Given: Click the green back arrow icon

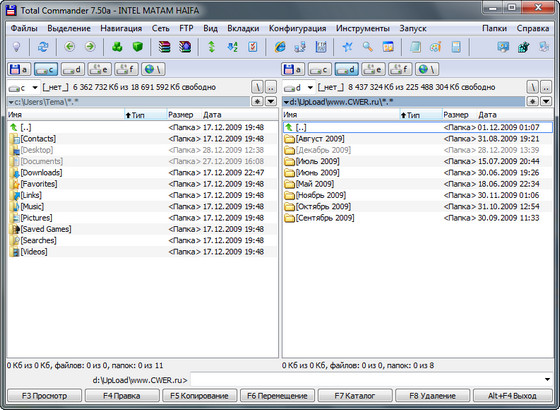Looking at the screenshot, I should click(x=69, y=47).
